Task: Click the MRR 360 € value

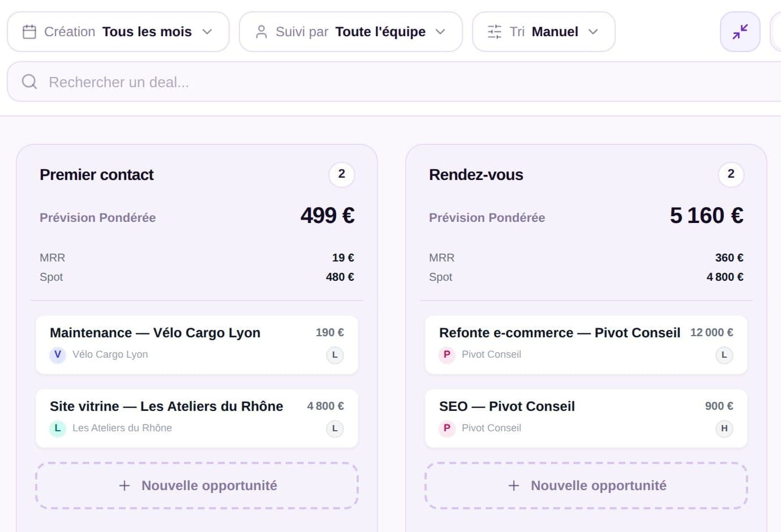Action: coord(729,258)
